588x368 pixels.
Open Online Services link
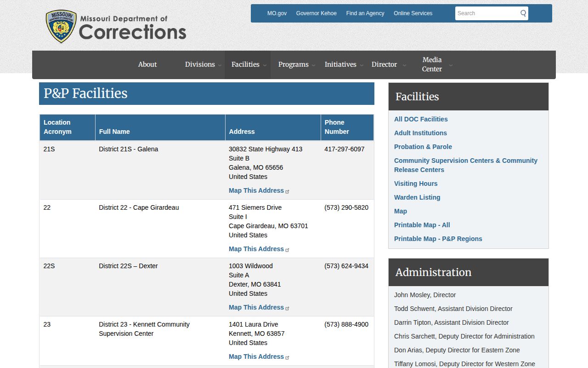[413, 13]
